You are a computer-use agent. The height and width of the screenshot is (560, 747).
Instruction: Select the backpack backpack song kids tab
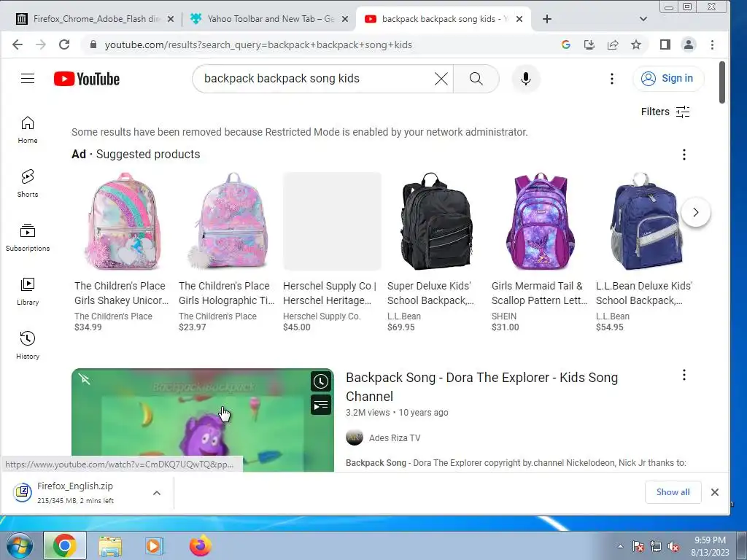tap(443, 19)
